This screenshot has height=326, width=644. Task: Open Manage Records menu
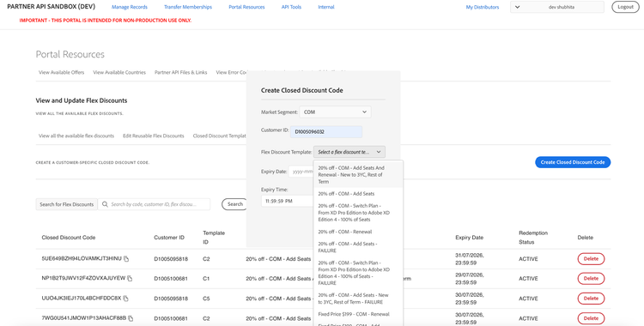coord(130,7)
